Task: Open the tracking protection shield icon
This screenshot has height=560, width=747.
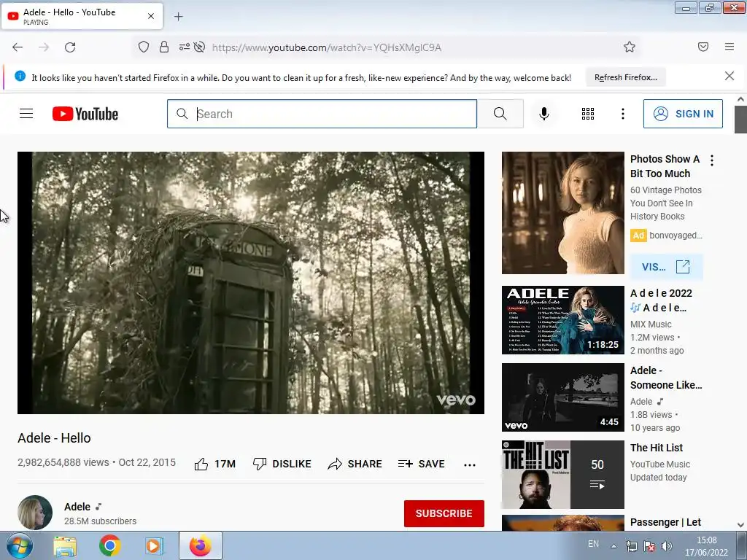Action: [x=144, y=47]
